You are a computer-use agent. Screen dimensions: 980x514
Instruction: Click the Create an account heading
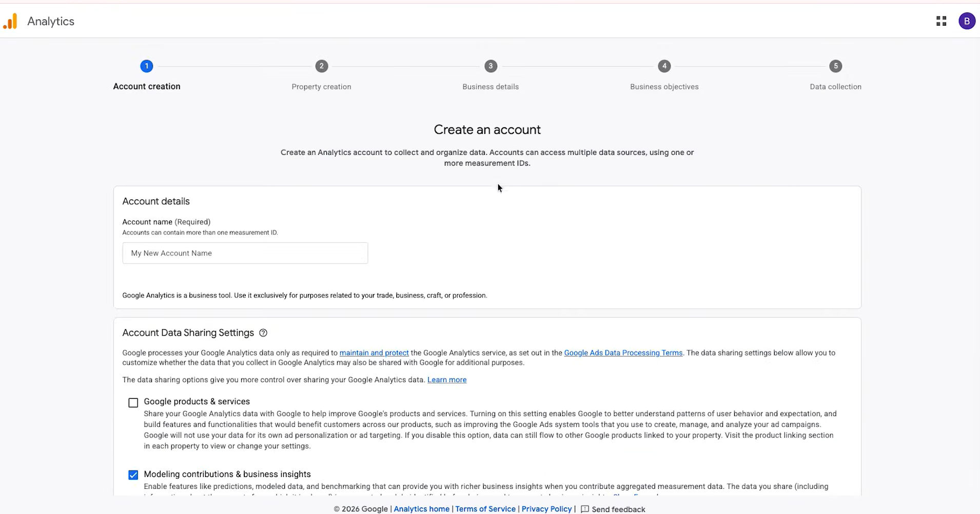point(487,130)
